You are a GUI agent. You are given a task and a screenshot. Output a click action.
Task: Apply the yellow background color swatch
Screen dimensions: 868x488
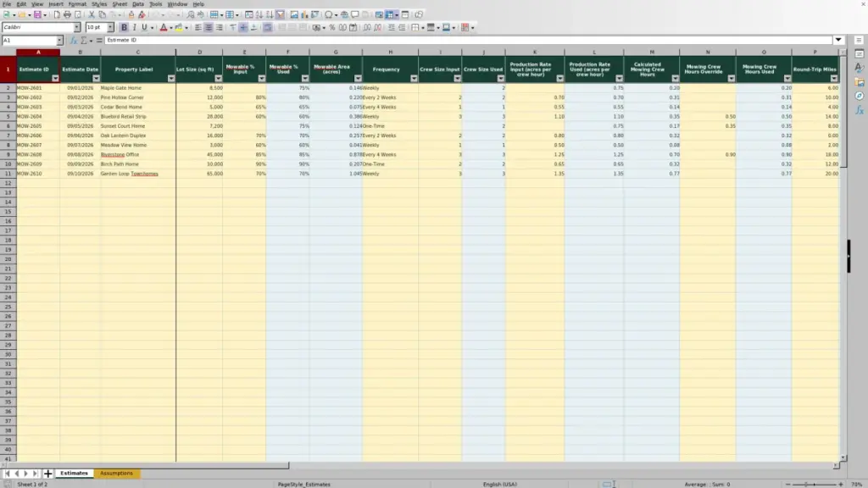coord(179,27)
